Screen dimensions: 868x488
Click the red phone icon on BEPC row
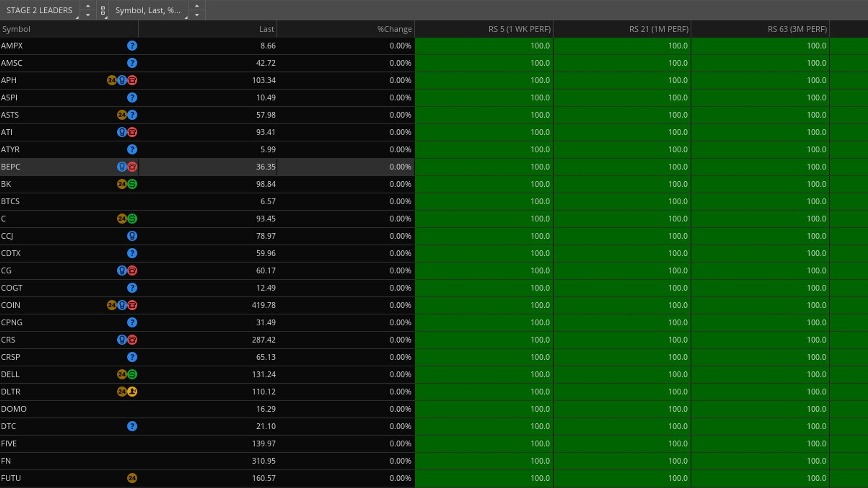click(132, 167)
